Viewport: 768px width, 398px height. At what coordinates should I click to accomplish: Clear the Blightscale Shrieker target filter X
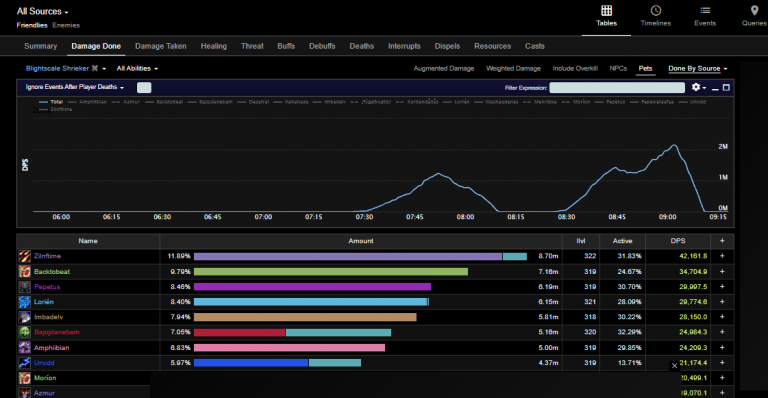tap(95, 68)
